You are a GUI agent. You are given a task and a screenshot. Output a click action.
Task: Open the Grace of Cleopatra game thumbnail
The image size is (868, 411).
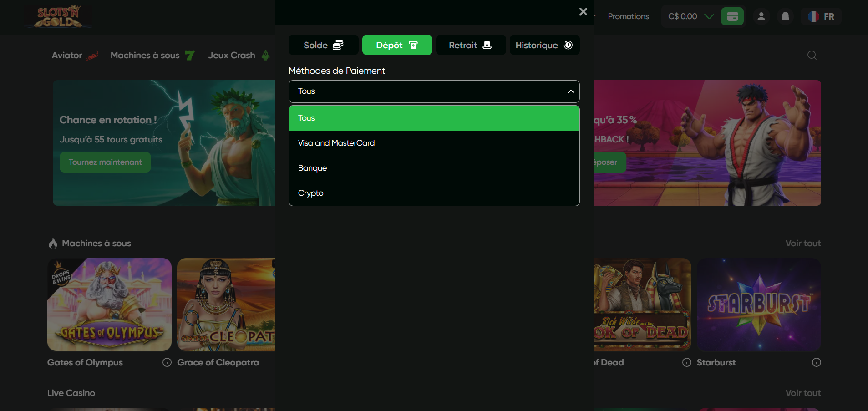pos(226,304)
